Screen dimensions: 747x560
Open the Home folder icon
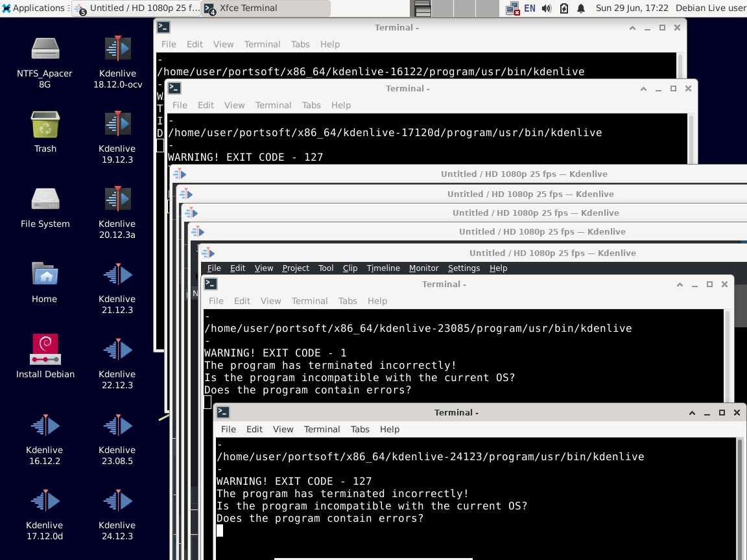(45, 282)
